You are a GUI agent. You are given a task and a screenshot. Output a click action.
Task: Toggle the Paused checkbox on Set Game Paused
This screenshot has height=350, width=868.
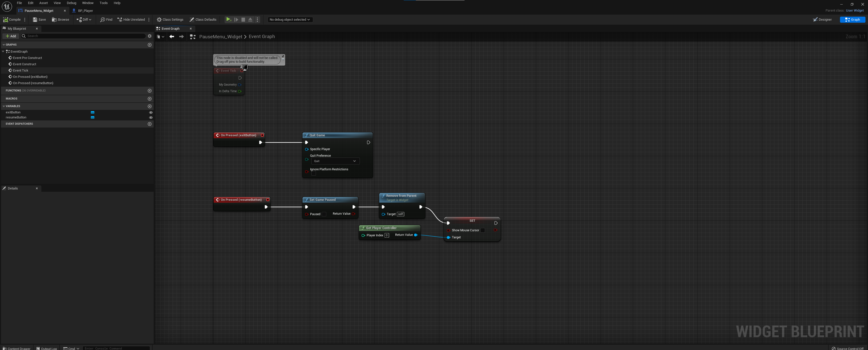[324, 214]
